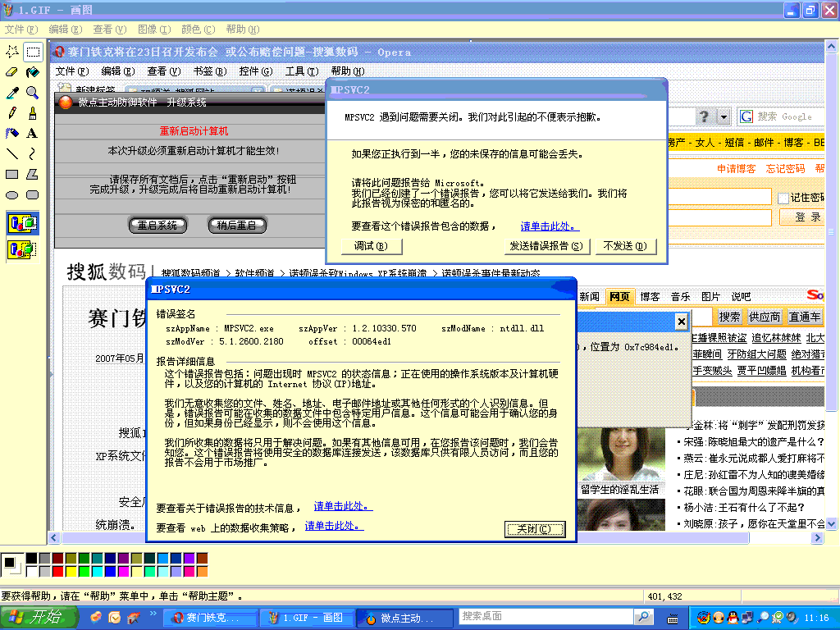Image resolution: width=840 pixels, height=630 pixels.
Task: Select the Text tool letter A
Action: click(33, 134)
